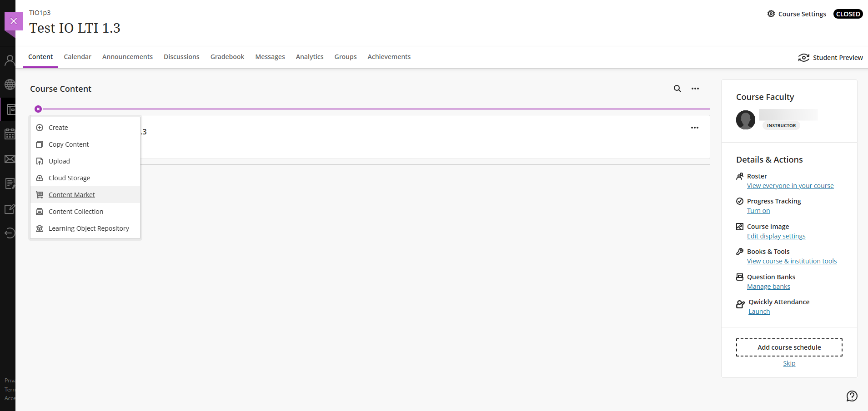This screenshot has height=411, width=868.
Task: Close the add-content plus marker
Action: tap(38, 109)
